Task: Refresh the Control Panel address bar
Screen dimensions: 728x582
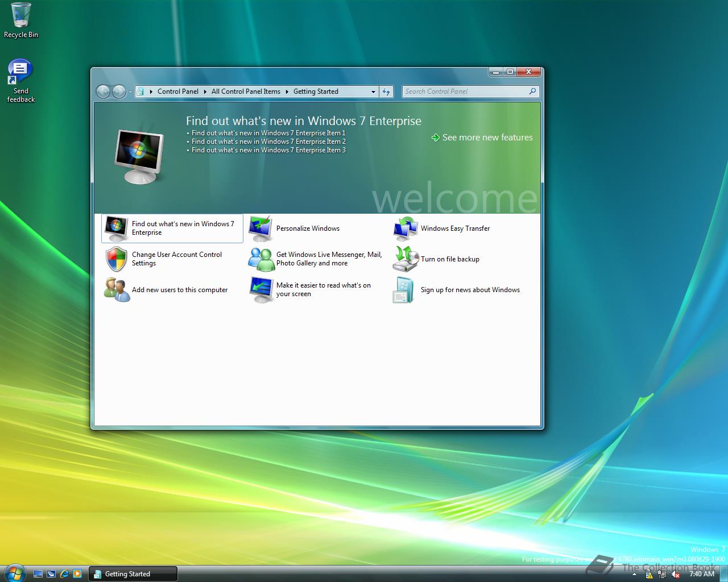Action: click(x=386, y=92)
